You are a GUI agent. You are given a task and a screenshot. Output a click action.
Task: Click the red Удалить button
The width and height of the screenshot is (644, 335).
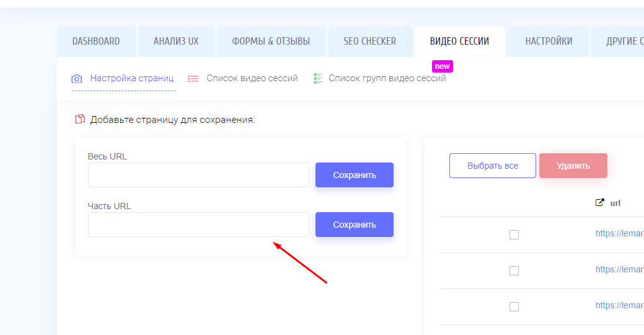(573, 166)
